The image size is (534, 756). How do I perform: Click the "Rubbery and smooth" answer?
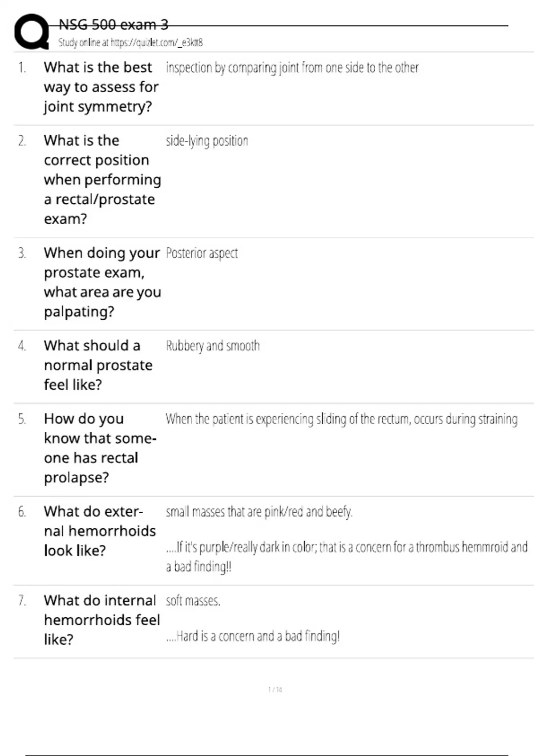[x=213, y=346]
